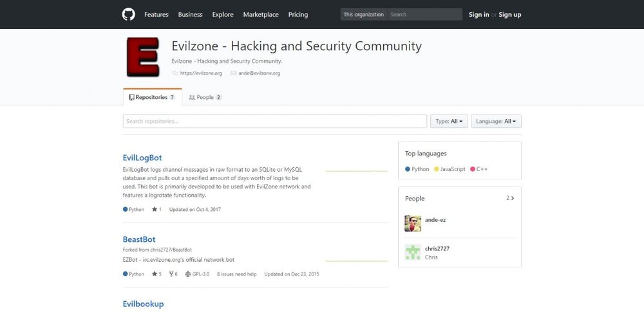Expand the Language: All dropdown
The image size is (644, 312).
tap(496, 121)
